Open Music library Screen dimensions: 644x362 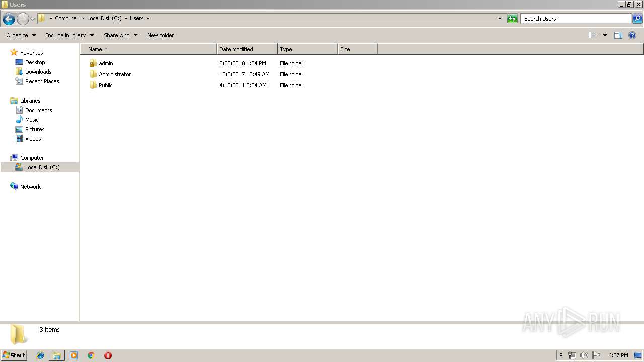(32, 120)
